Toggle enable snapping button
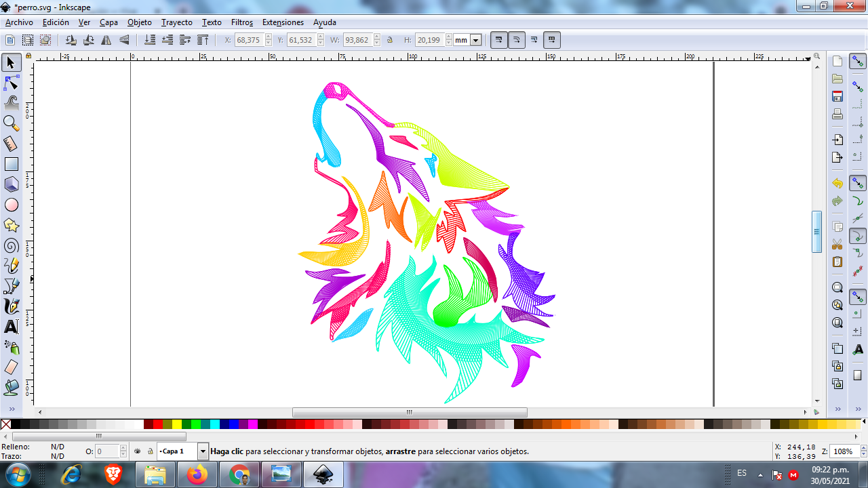The width and height of the screenshot is (868, 488). pos(858,62)
